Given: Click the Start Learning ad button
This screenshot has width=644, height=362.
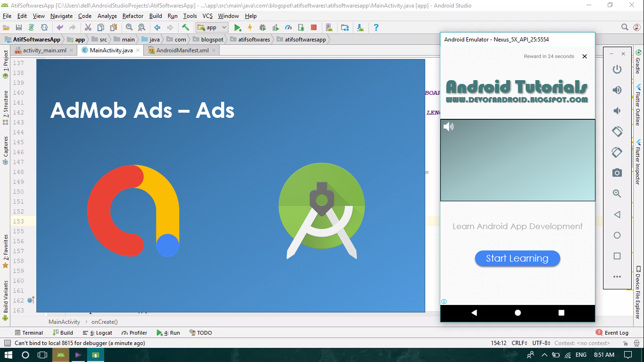Looking at the screenshot, I should (x=517, y=258).
